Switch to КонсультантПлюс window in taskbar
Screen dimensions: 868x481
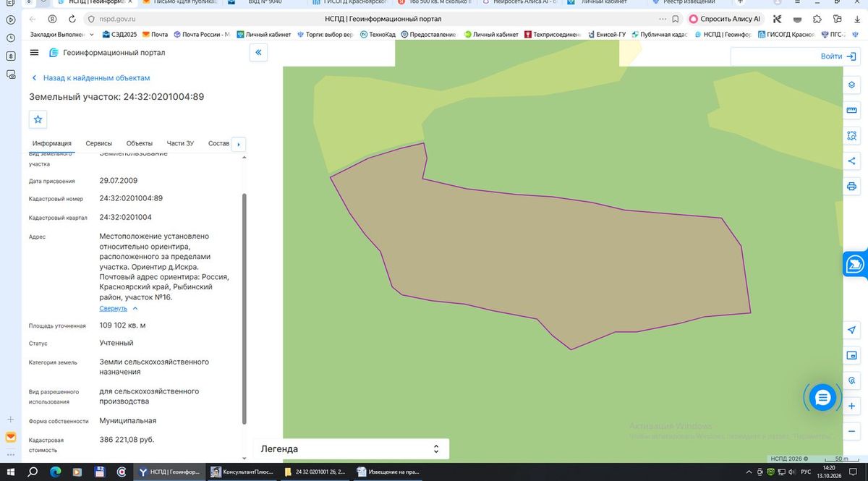pos(242,472)
